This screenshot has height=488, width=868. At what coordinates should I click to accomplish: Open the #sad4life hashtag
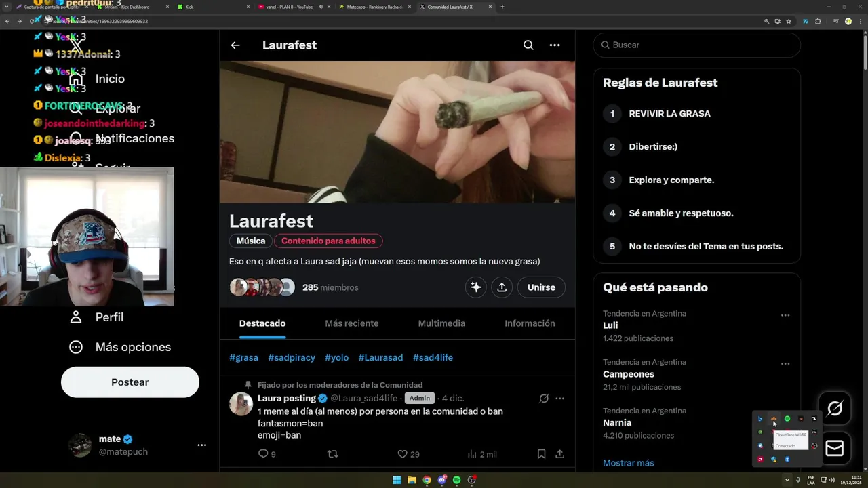click(433, 357)
